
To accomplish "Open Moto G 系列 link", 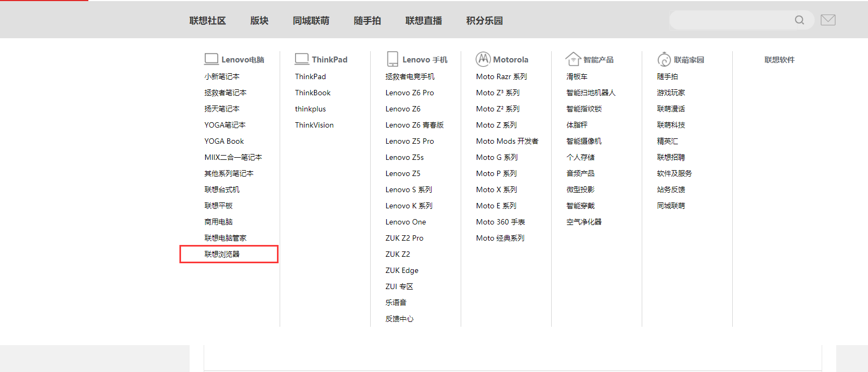I will (497, 157).
